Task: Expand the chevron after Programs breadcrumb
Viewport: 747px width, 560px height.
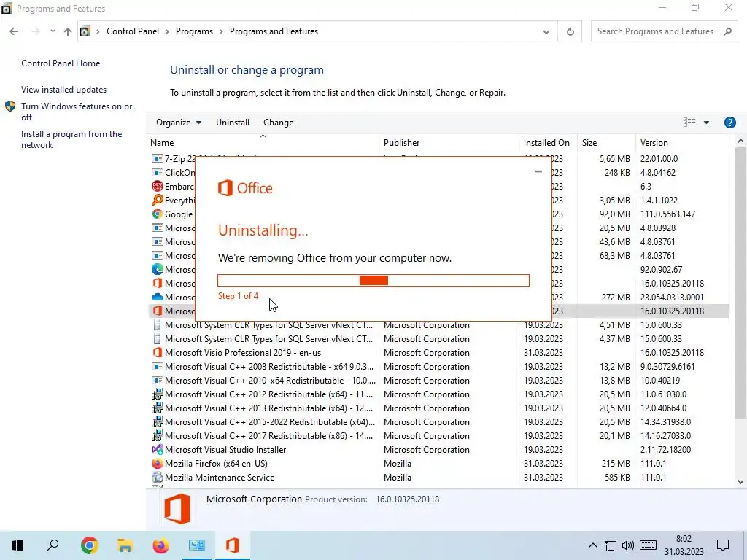Action: [221, 31]
